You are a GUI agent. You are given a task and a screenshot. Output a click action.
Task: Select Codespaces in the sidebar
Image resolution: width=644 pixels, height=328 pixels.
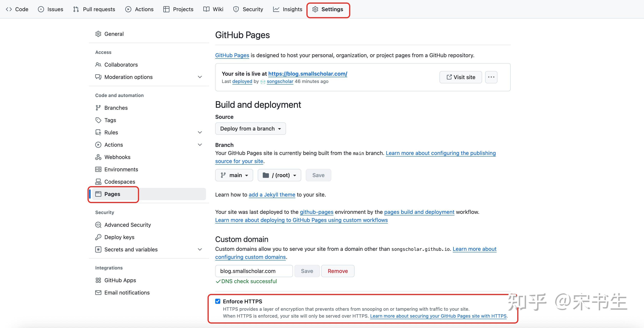click(149, 182)
